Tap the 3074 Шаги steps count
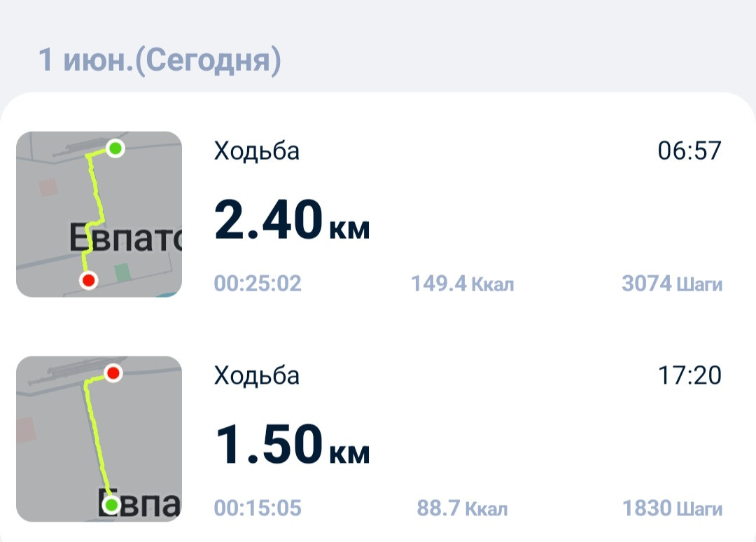This screenshot has width=756, height=542. click(x=672, y=284)
